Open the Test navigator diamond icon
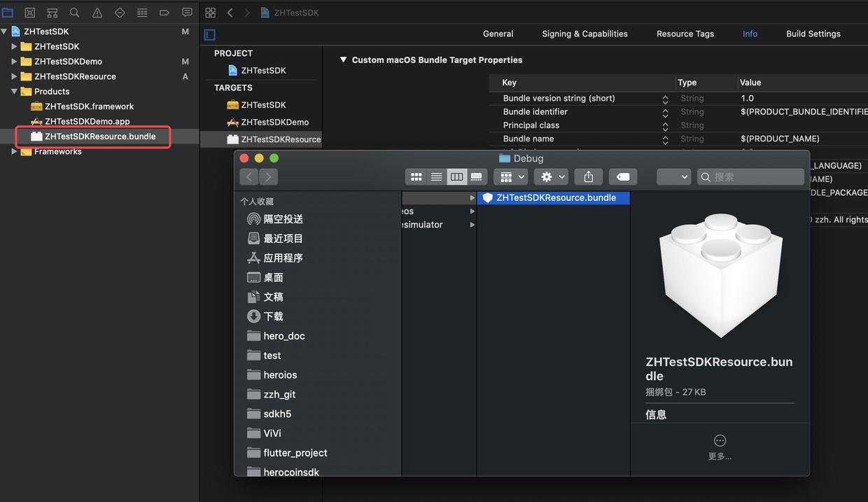868x502 pixels. coord(120,13)
